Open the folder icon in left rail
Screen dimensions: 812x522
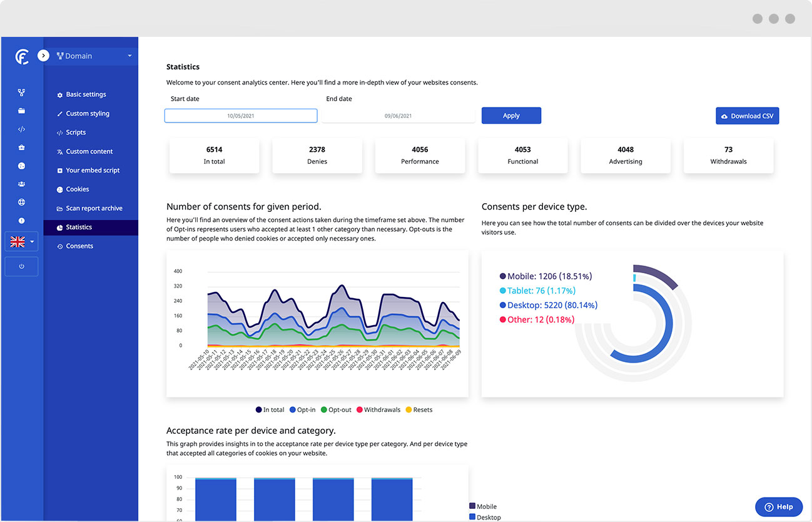tap(21, 111)
